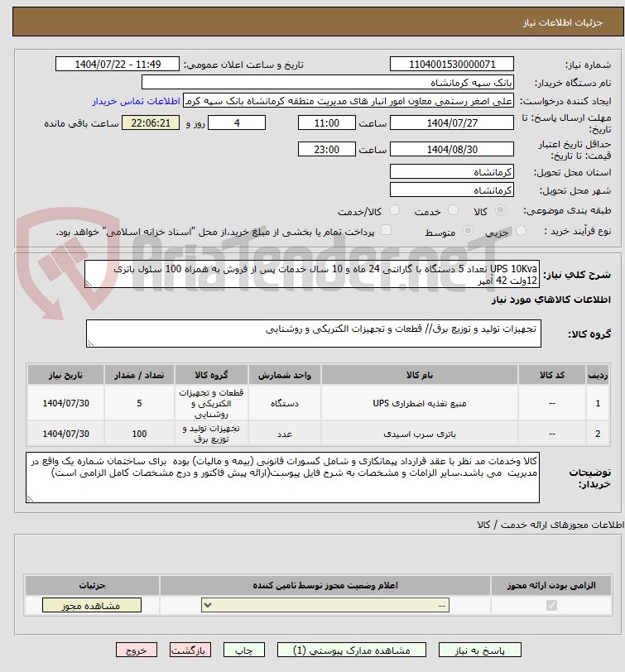The height and width of the screenshot is (672, 625).
Task: Click the مشاهده مجوز button
Action: click(x=92, y=606)
